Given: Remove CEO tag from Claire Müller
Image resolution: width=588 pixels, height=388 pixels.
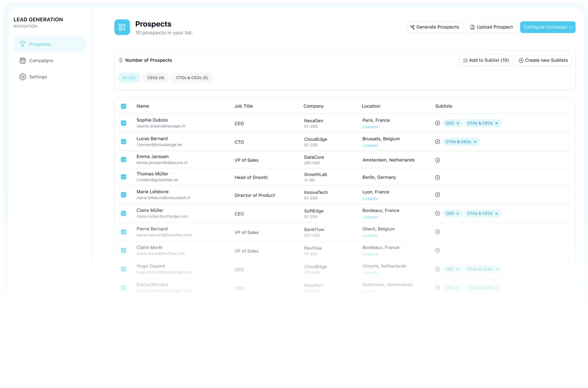Looking at the screenshot, I should tap(458, 214).
